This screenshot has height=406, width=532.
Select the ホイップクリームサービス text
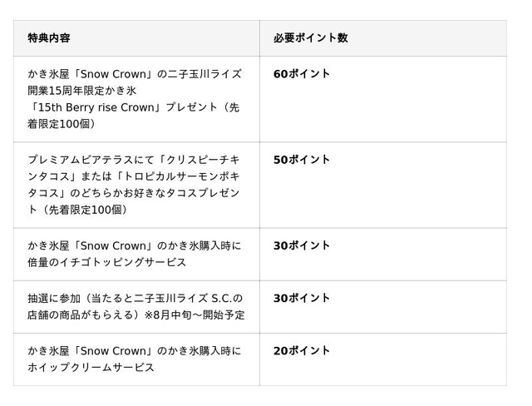click(91, 368)
